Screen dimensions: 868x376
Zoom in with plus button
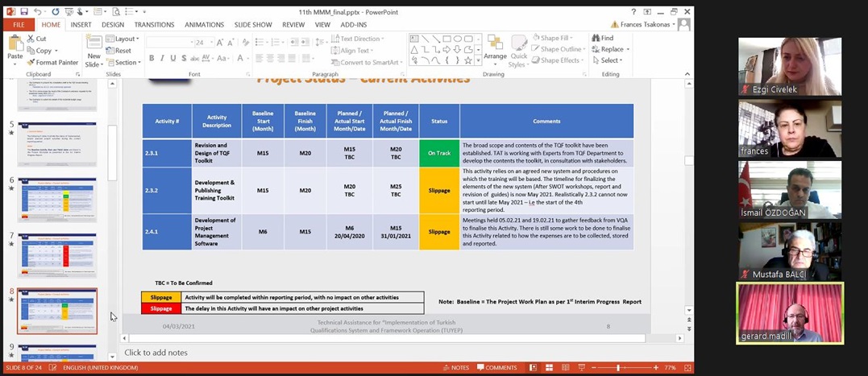tap(656, 368)
